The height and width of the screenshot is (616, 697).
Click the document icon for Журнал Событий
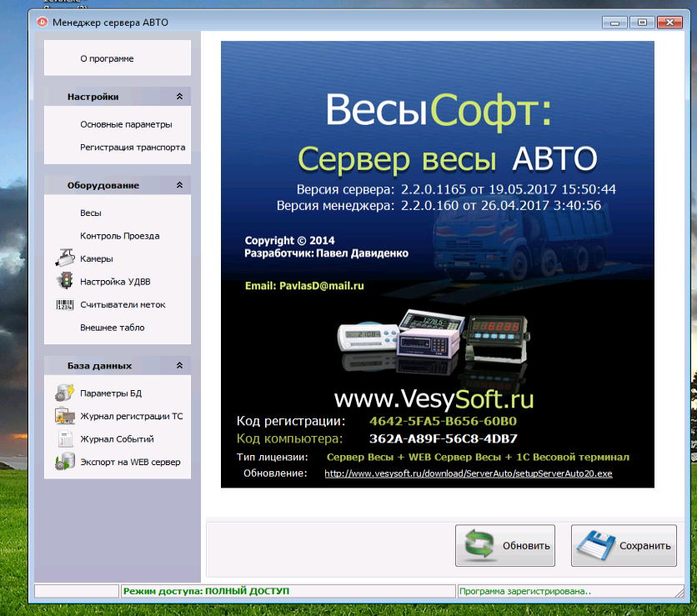(66, 439)
